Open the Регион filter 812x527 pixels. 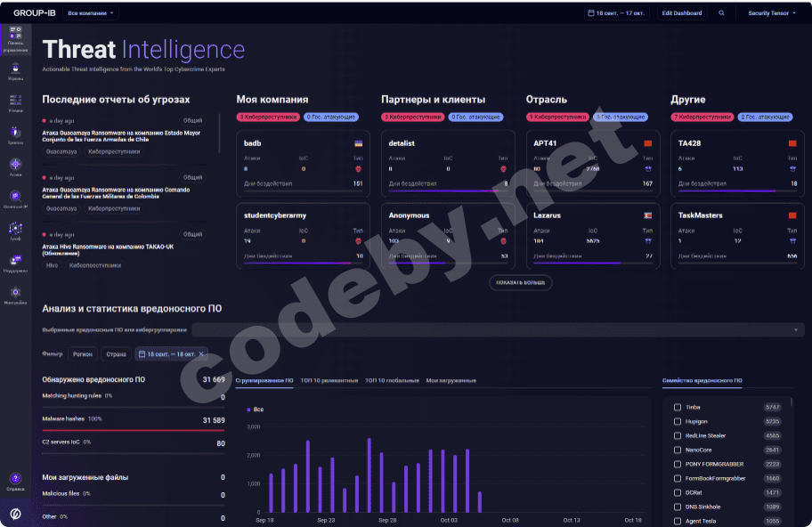[x=82, y=354]
